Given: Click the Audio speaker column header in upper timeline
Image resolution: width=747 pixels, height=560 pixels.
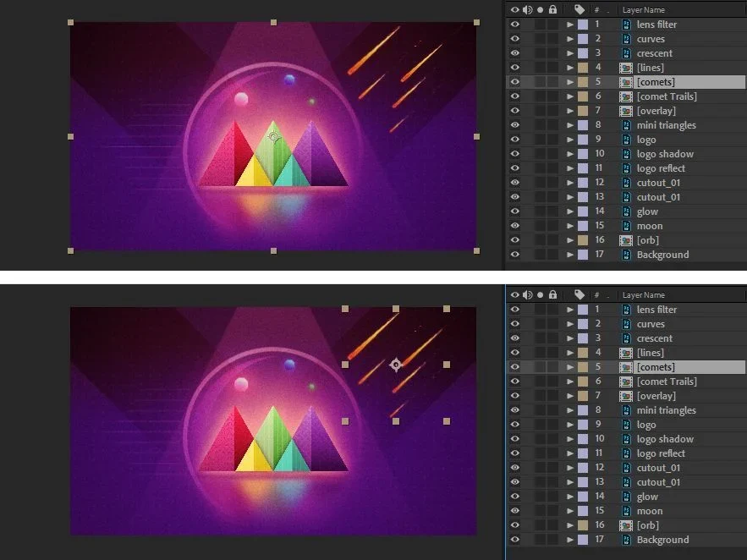Looking at the screenshot, I should [x=527, y=9].
